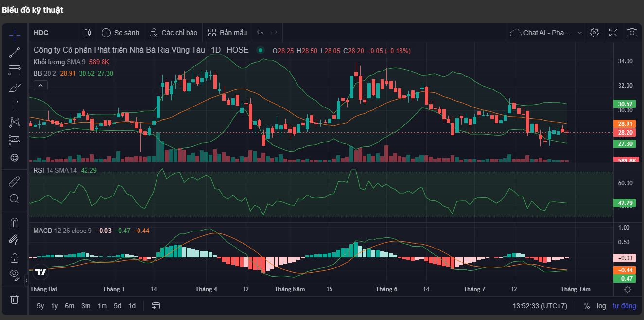Viewport: 644px width, 320px height.
Task: Click the HDC symbol search field
Action: coord(52,33)
